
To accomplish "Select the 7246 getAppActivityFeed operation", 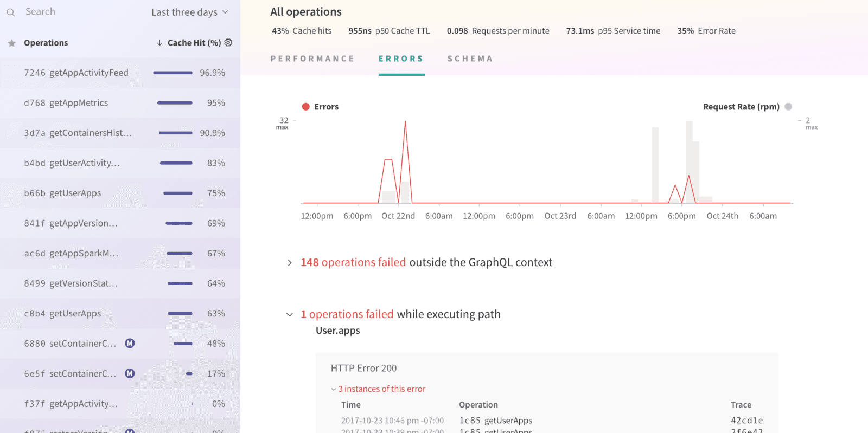I will click(x=120, y=73).
